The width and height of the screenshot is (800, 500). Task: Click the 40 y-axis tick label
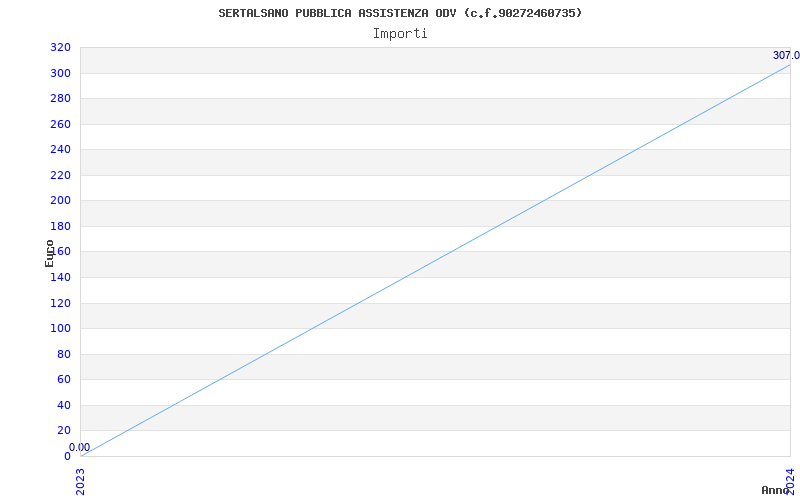pyautogui.click(x=64, y=405)
